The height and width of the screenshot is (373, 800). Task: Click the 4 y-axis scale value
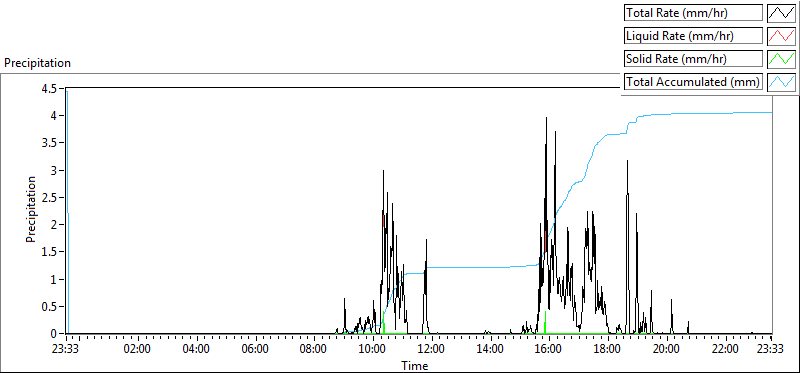[55, 116]
